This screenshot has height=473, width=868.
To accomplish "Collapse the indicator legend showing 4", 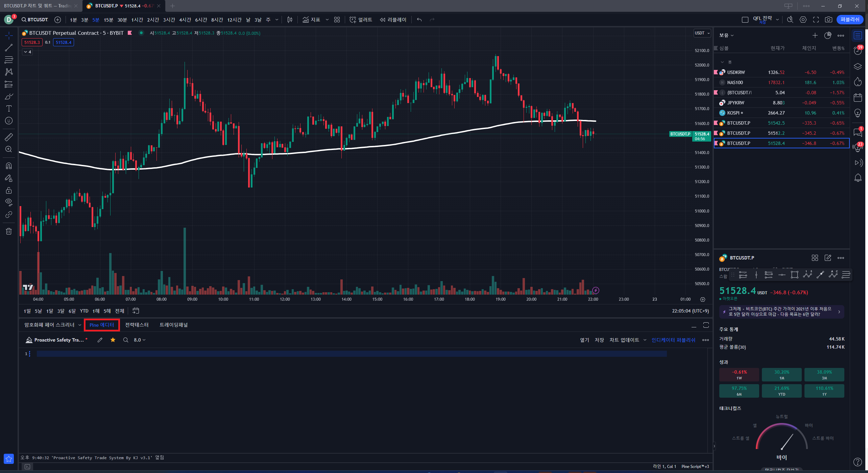I will point(27,52).
